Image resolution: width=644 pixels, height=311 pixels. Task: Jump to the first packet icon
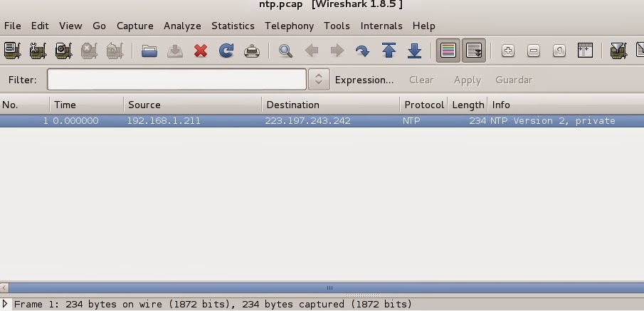click(389, 51)
